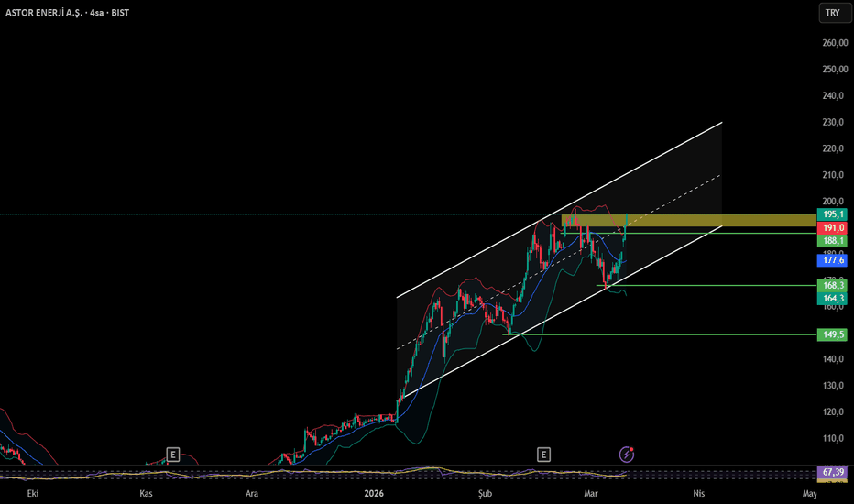Select the green 188,1 level label
Image resolution: width=854 pixels, height=504 pixels.
tap(832, 241)
